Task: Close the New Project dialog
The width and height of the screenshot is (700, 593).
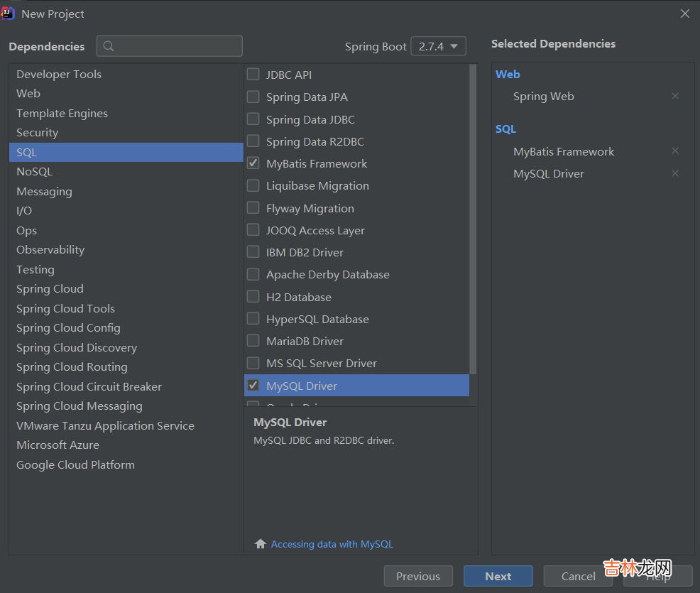Action: (x=684, y=13)
